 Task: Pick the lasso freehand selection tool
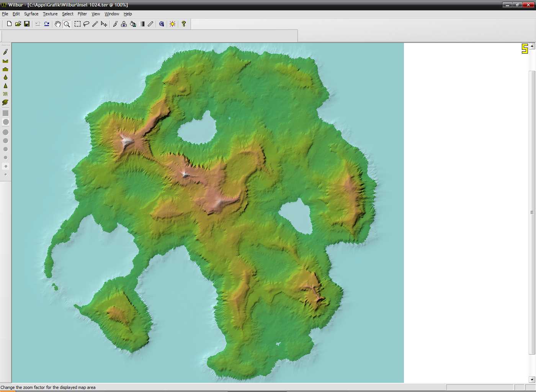point(86,24)
